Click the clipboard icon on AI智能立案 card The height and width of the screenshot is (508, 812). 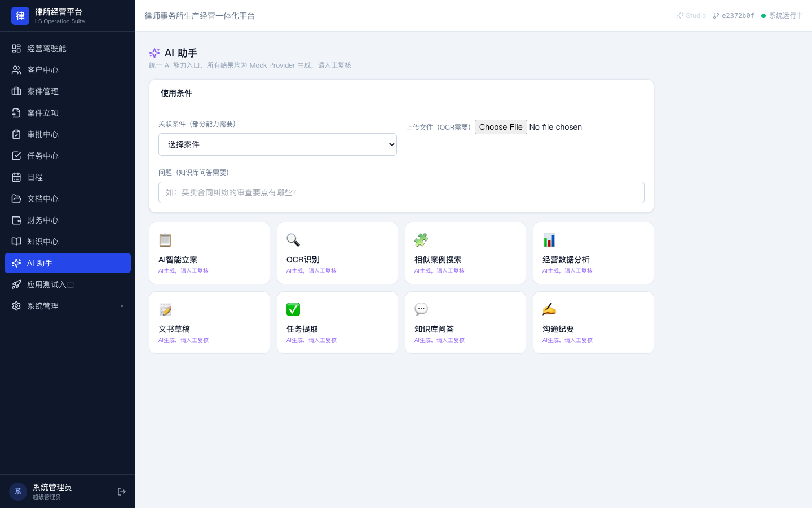[x=165, y=240]
